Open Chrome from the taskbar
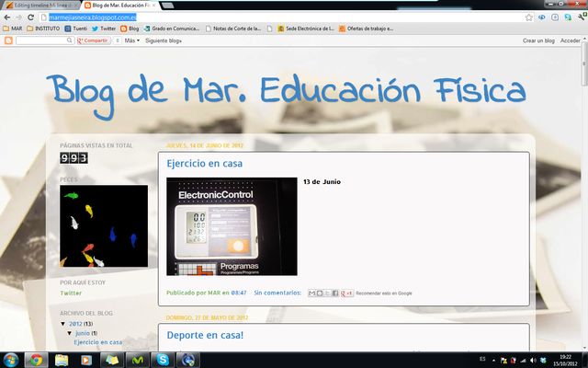 tap(37, 361)
